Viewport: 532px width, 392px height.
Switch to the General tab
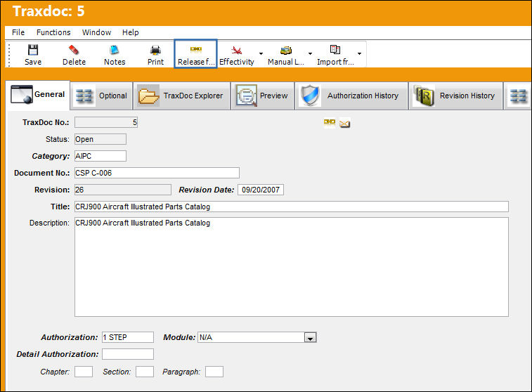(38, 95)
